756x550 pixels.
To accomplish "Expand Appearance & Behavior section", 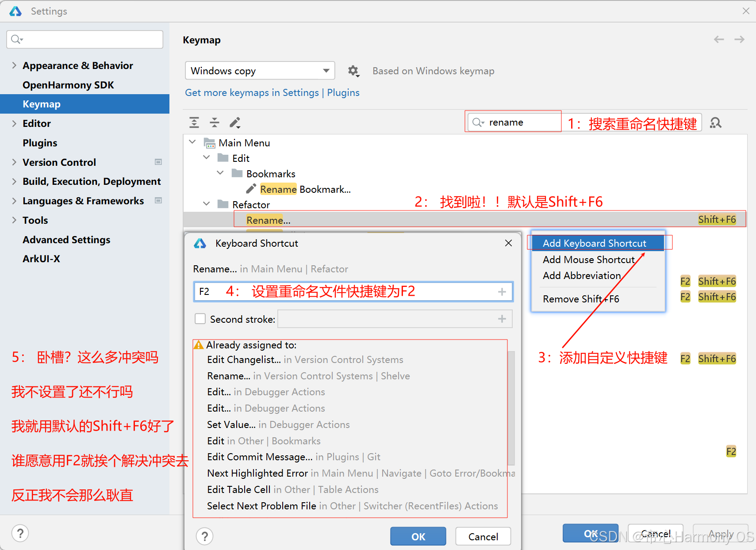I will 14,65.
